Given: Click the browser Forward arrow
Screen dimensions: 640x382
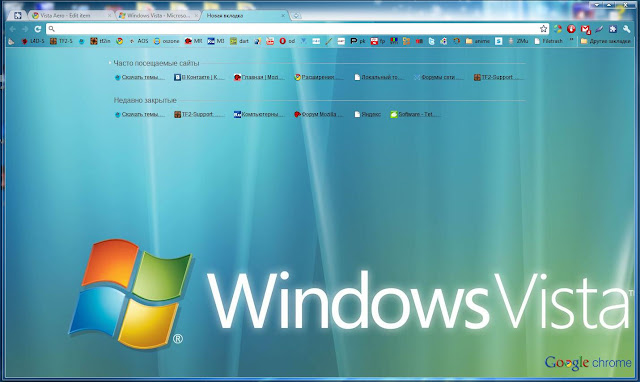Looking at the screenshot, I should (25, 29).
